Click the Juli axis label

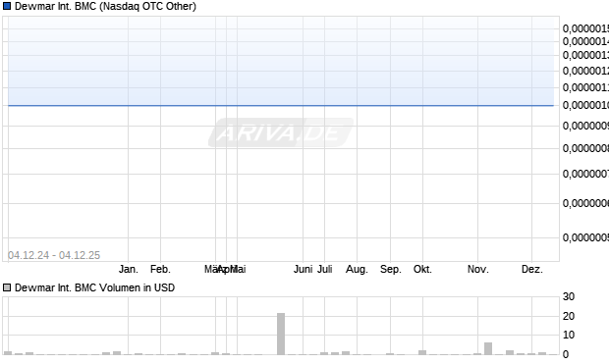(x=325, y=269)
